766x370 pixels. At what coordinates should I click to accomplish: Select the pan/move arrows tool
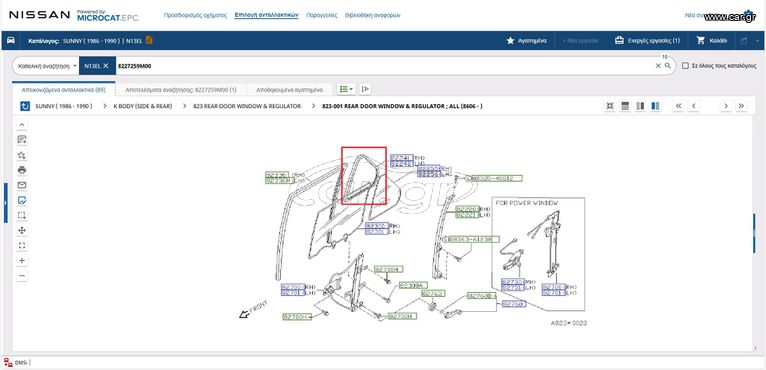[x=21, y=231]
